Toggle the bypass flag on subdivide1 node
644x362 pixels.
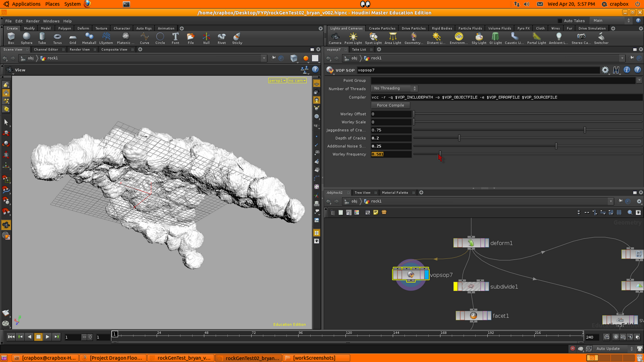456,286
